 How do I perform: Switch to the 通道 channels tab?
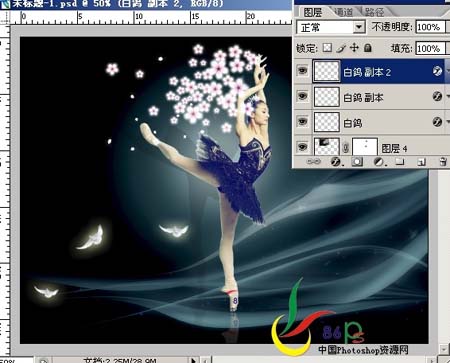click(343, 12)
